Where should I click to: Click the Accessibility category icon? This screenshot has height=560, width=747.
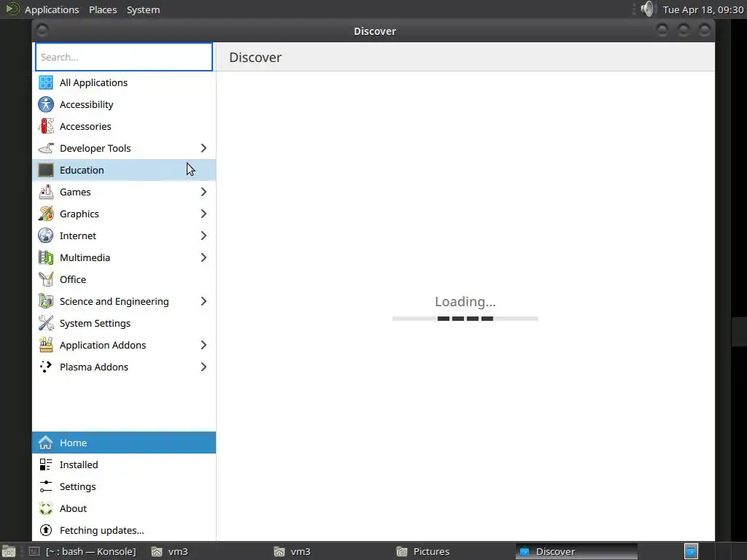pyautogui.click(x=46, y=104)
